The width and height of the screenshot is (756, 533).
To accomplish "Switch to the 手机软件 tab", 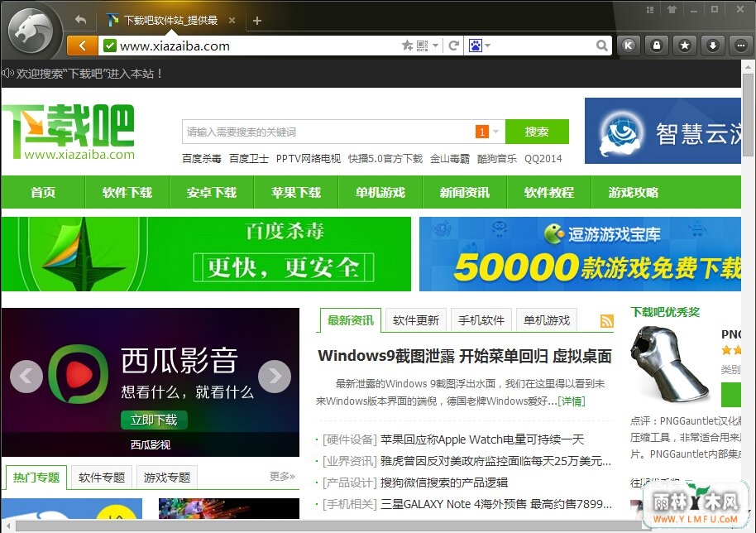I will [x=481, y=320].
